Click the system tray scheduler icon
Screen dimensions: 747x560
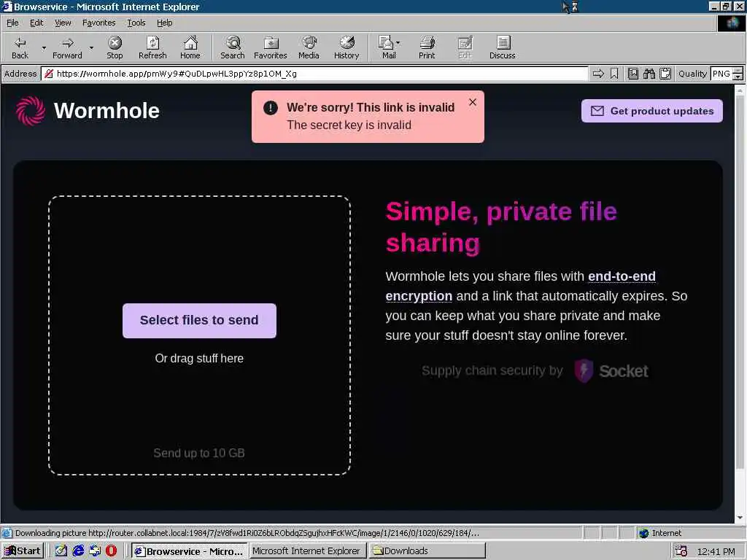pyautogui.click(x=681, y=551)
